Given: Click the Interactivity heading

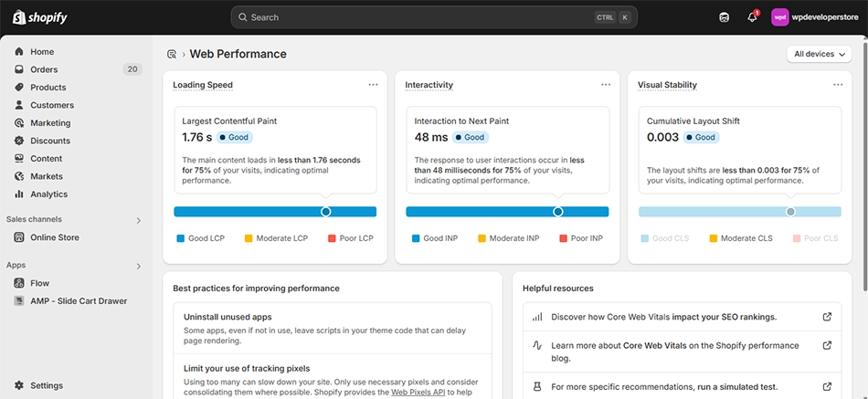Looking at the screenshot, I should coord(429,85).
